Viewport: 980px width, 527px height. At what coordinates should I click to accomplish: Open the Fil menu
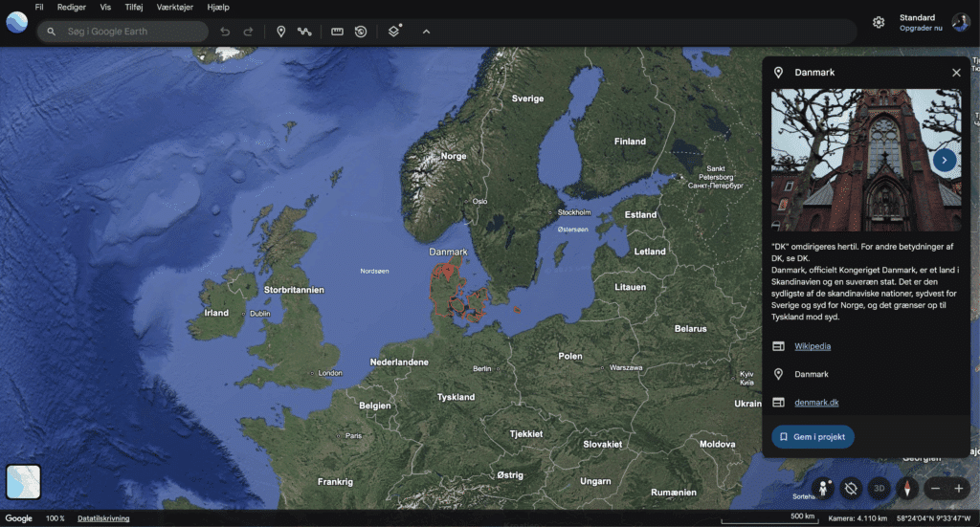pyautogui.click(x=39, y=7)
